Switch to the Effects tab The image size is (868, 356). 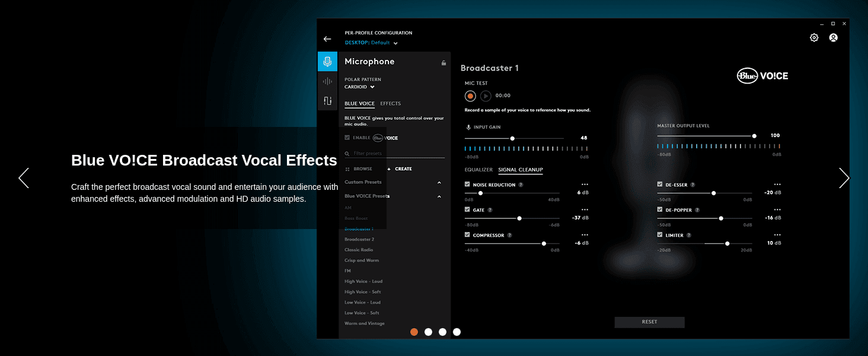coord(391,104)
